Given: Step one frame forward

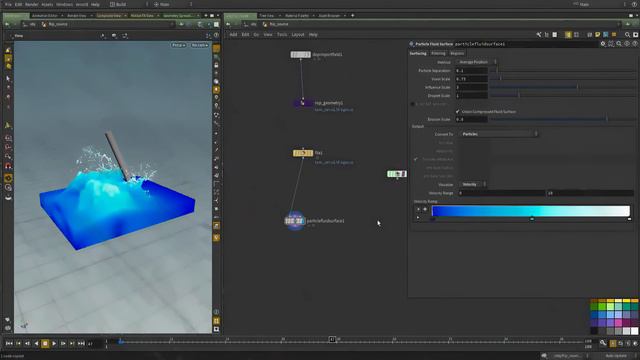Looking at the screenshot, I should click(63, 344).
